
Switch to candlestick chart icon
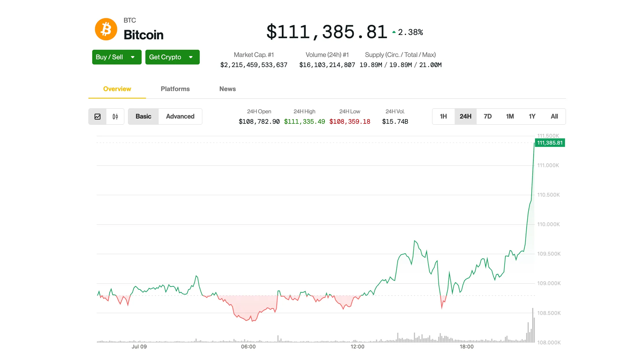(115, 117)
